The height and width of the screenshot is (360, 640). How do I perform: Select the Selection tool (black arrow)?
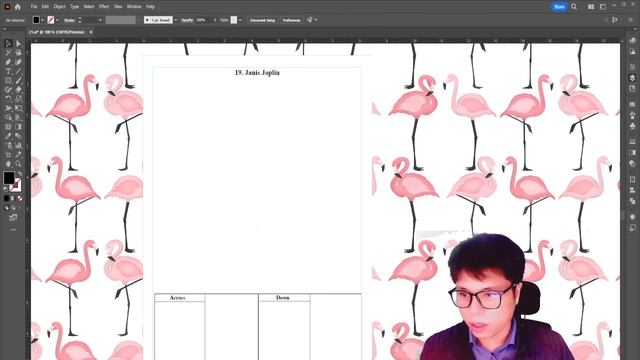click(8, 43)
